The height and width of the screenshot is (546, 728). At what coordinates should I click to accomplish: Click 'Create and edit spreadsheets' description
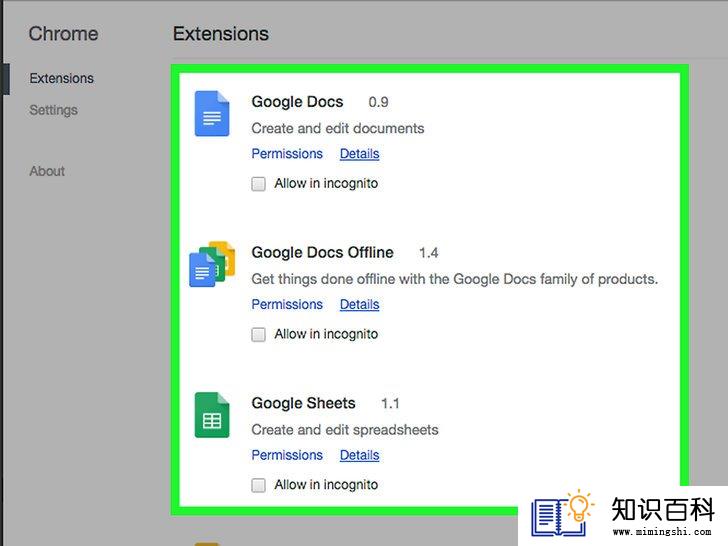pos(344,430)
